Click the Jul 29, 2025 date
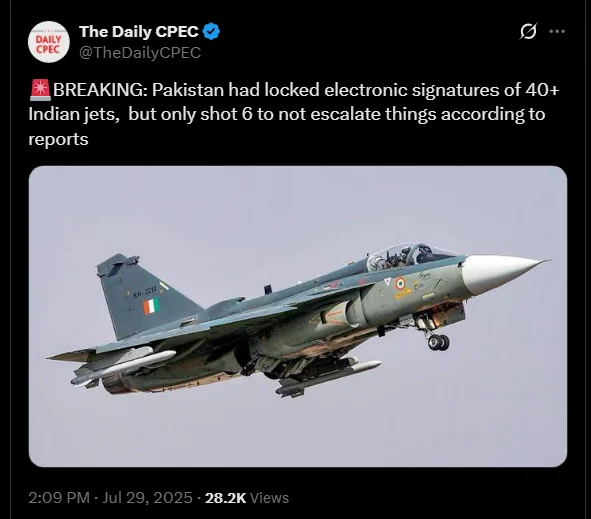The width and height of the screenshot is (591, 519). 147,498
